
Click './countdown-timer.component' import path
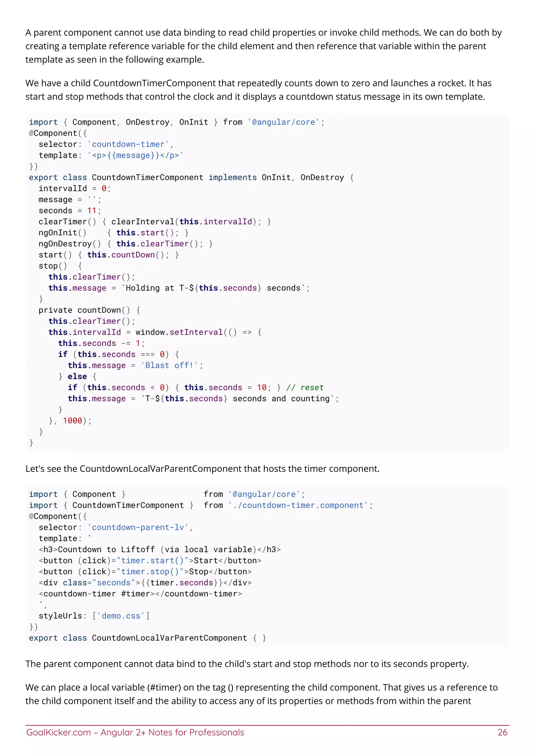click(x=298, y=505)
